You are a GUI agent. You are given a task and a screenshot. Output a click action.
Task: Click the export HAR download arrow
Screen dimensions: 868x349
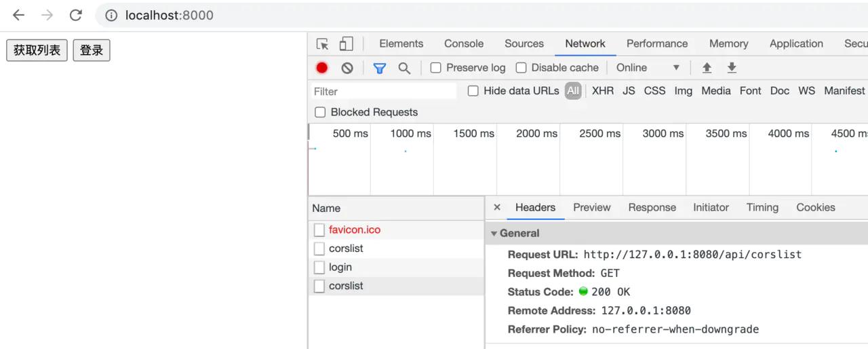click(x=732, y=68)
